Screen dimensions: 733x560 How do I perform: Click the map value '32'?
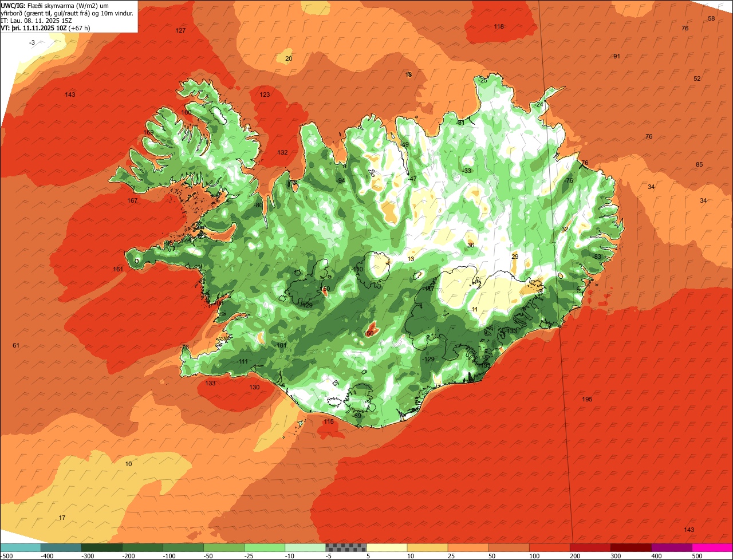pos(565,229)
